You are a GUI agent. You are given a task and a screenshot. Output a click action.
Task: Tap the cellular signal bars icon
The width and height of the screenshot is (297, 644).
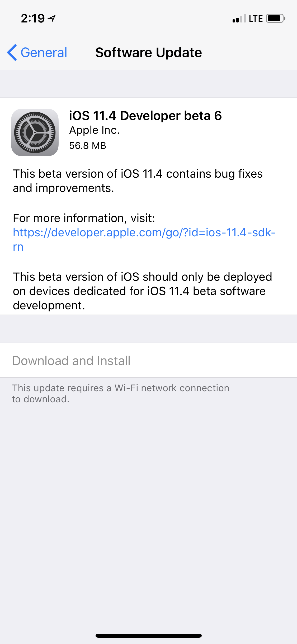coord(239,19)
